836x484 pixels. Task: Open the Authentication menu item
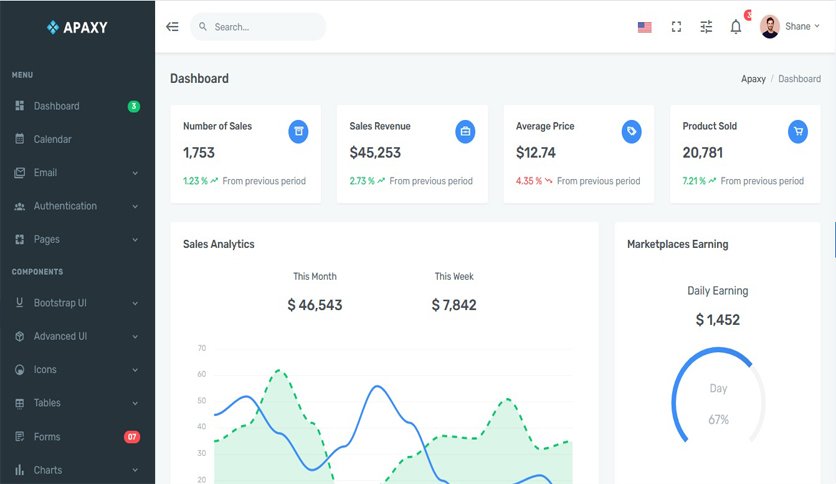pos(65,206)
